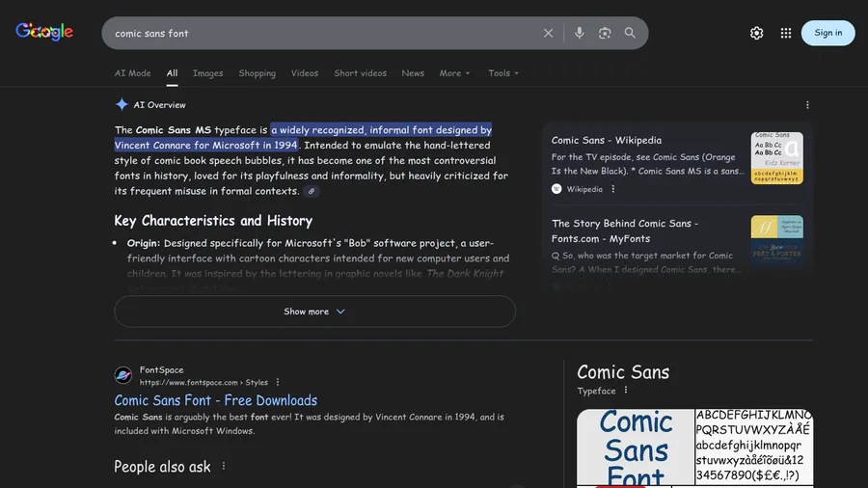868x488 pixels.
Task: Open Comic Sans Font - Free Downloads link
Action: pos(216,400)
